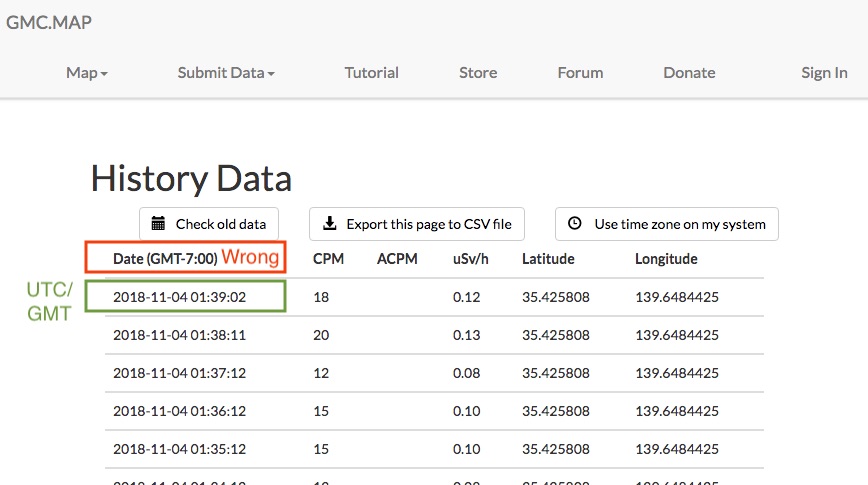Select date cell 2018-11-04 01:36:12

(x=179, y=411)
